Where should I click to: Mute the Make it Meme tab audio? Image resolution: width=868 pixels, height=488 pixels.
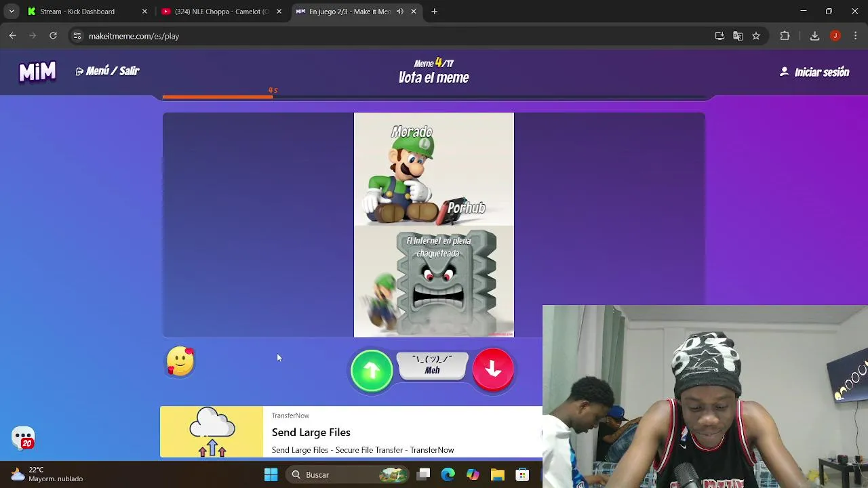point(400,12)
